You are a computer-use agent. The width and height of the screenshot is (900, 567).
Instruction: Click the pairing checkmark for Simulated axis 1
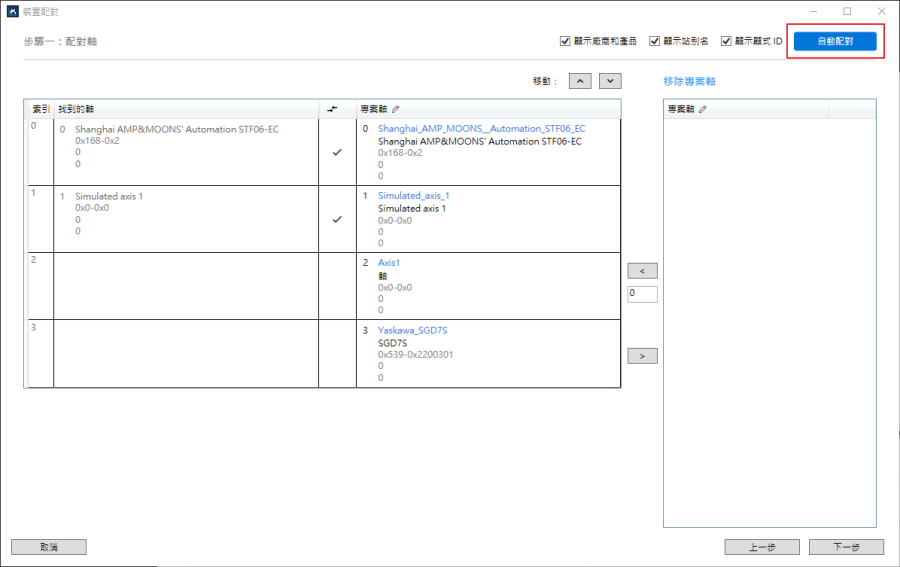tap(337, 219)
